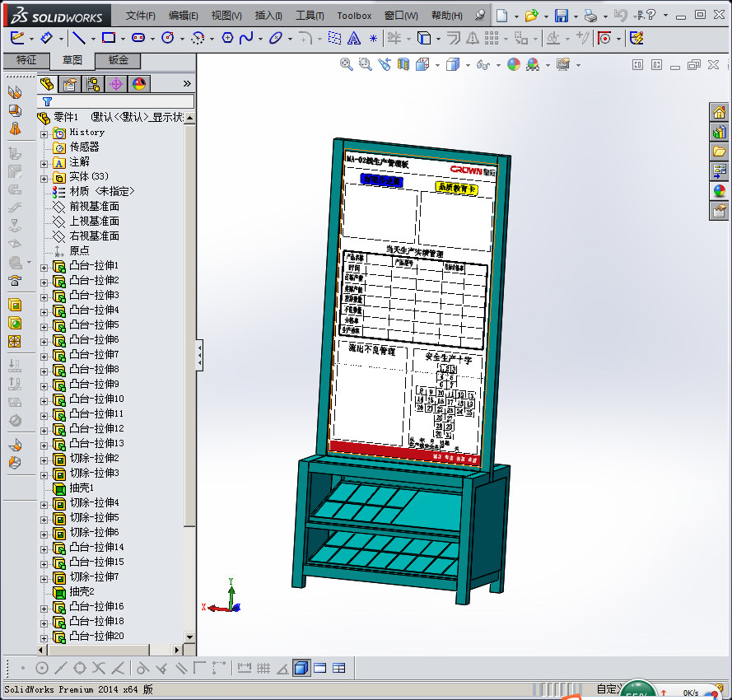Screen dimensions: 732x700
Task: Select the Ellipse tool
Action: point(276,38)
